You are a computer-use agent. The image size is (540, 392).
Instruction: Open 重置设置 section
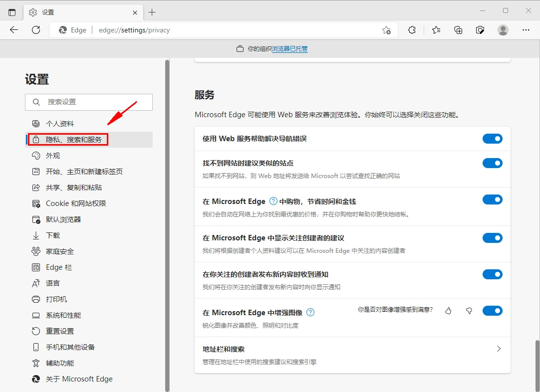coord(89,331)
